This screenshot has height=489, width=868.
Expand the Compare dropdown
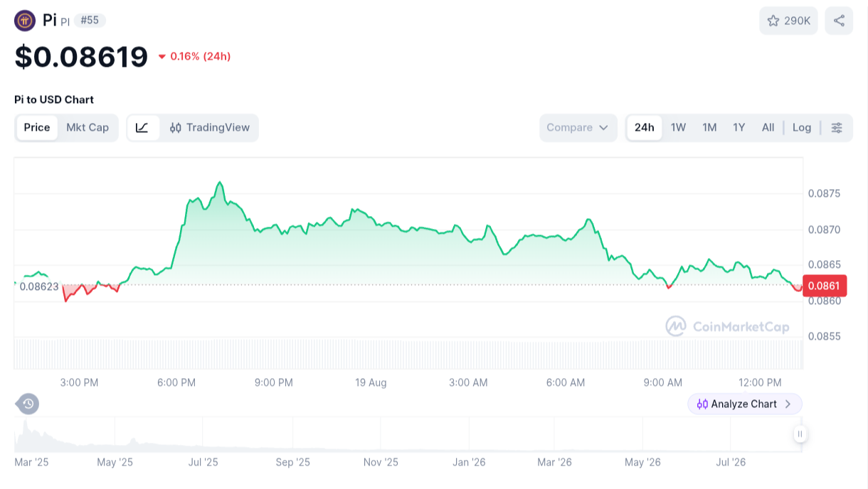point(578,128)
